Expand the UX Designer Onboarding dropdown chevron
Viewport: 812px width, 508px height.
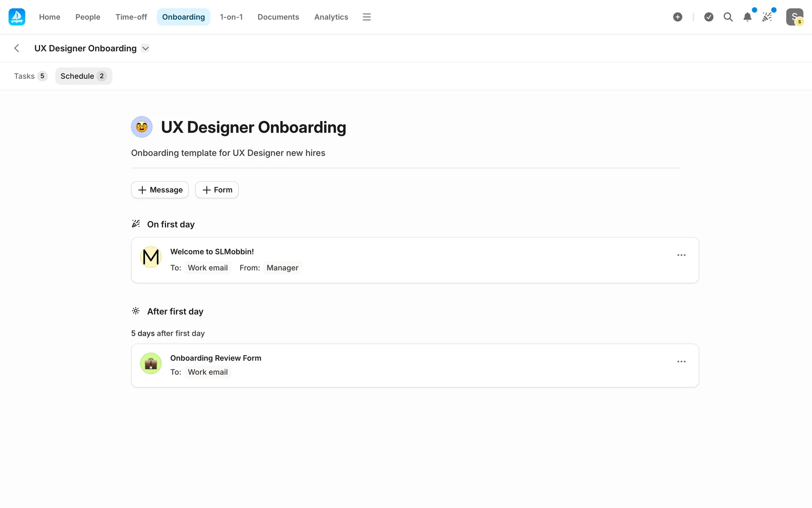point(145,48)
